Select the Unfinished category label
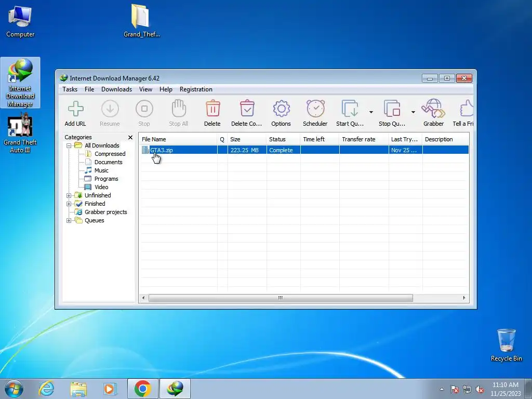Image resolution: width=532 pixels, height=399 pixels. tap(98, 195)
